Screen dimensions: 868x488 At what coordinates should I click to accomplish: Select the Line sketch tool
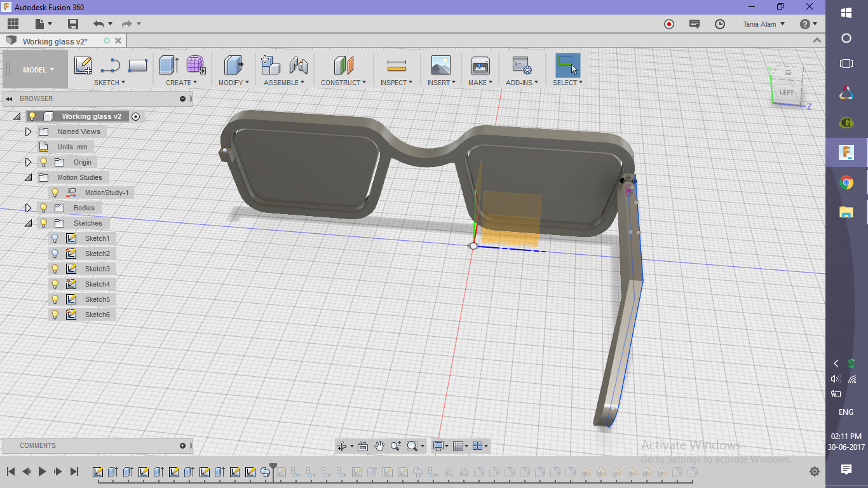[x=111, y=65]
